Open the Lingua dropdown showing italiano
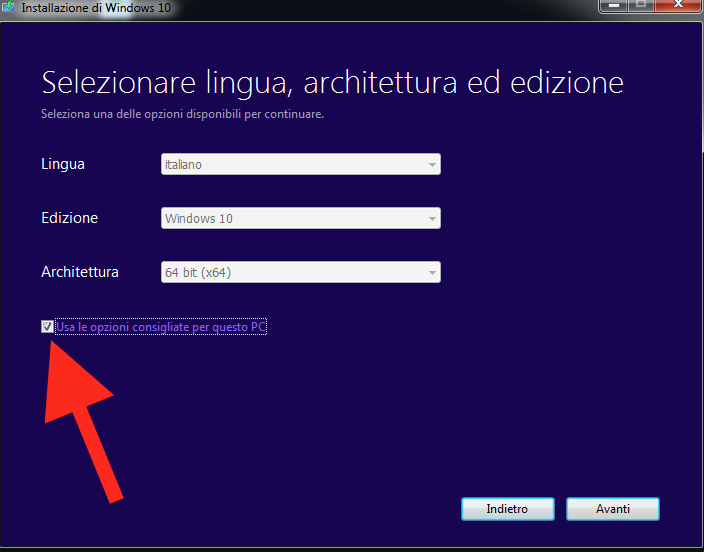Screen dimensions: 704x552 pos(301,164)
